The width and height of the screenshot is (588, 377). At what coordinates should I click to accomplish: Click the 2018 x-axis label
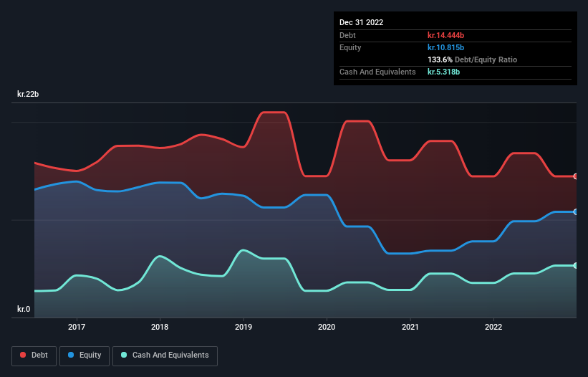pyautogui.click(x=160, y=327)
